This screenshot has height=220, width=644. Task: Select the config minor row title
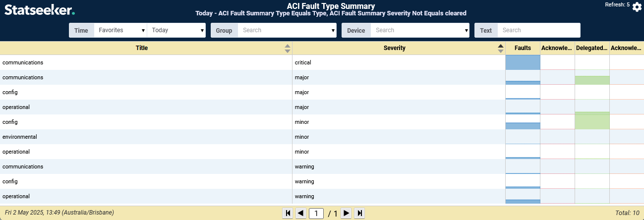pyautogui.click(x=10, y=122)
